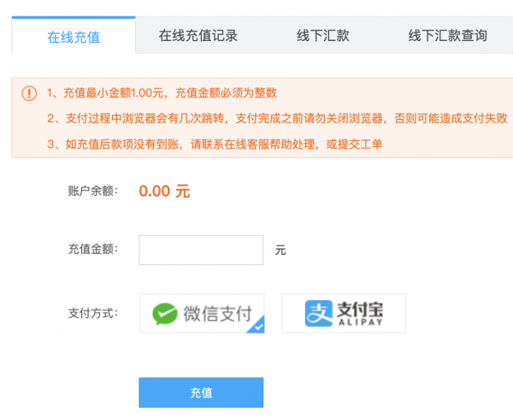Click the blue checkmark corner badge
This screenshot has width=513, height=420.
pos(256,324)
